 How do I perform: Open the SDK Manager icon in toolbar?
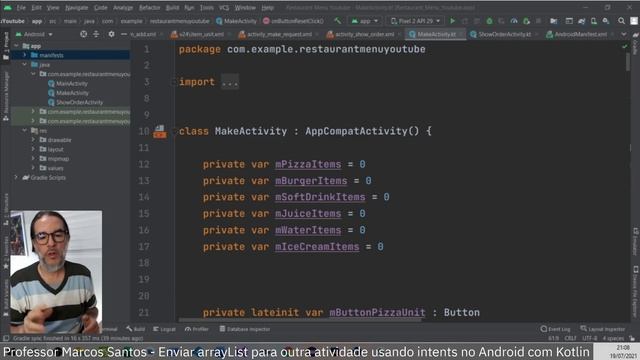606,21
